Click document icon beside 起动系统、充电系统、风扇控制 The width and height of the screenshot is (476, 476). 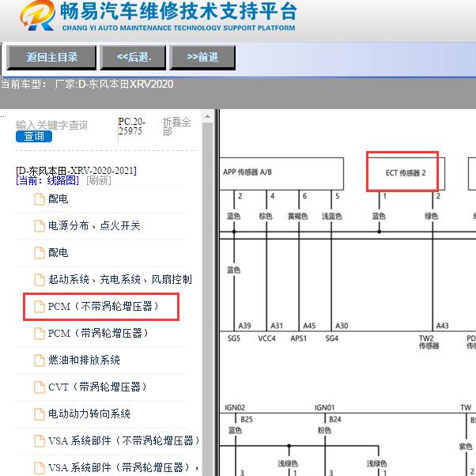pos(40,280)
